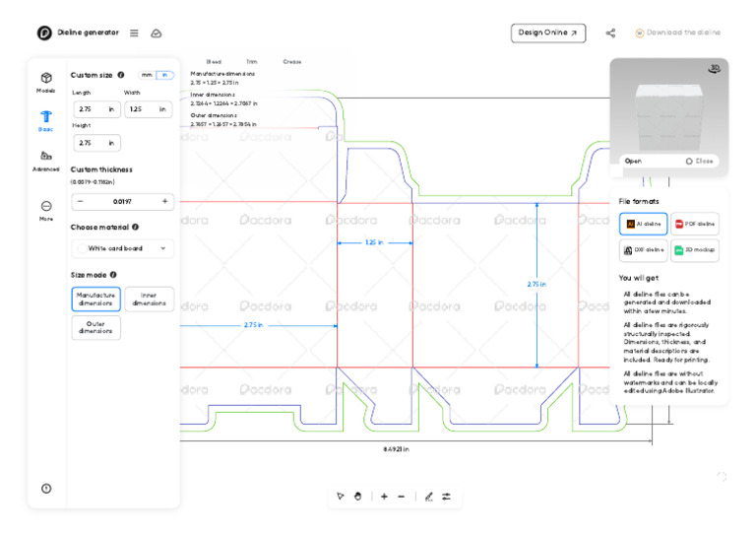The width and height of the screenshot is (756, 535).
Task: Switch units to in
Action: 164,75
